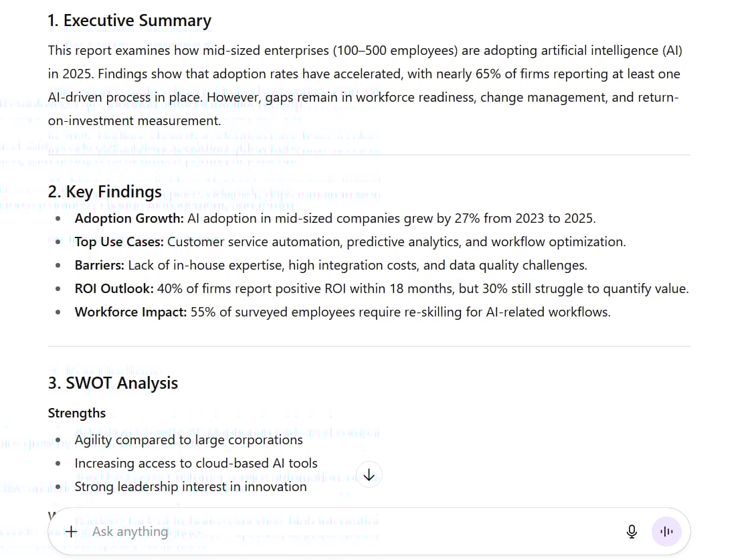
Task: Click the plus attach icon
Action: tap(72, 532)
